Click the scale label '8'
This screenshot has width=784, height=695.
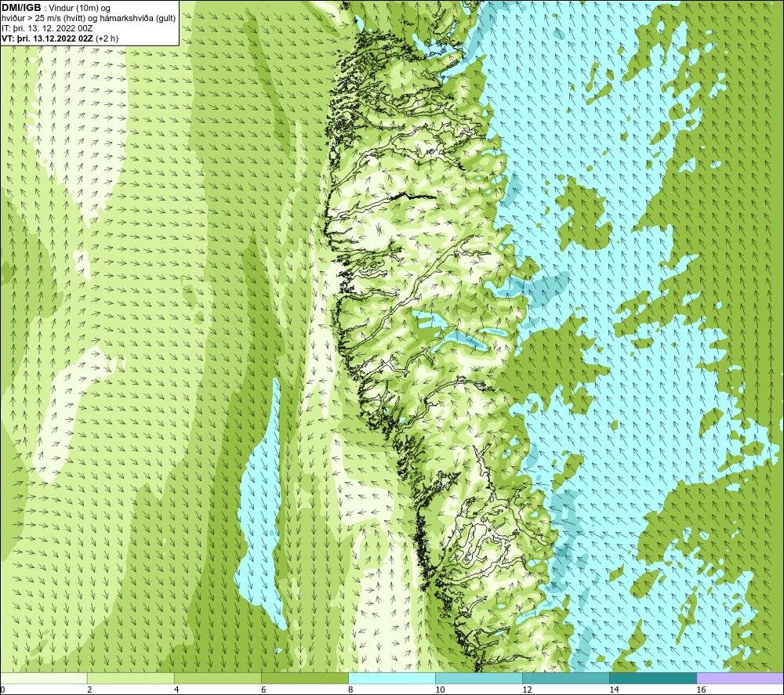(x=350, y=690)
